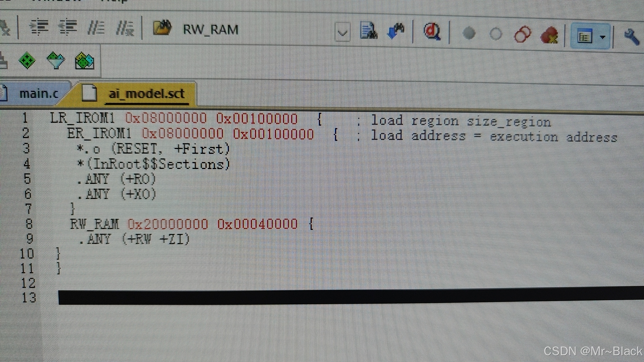The width and height of the screenshot is (644, 362).
Task: Open the window layout dropdown arrow
Action: coord(602,37)
